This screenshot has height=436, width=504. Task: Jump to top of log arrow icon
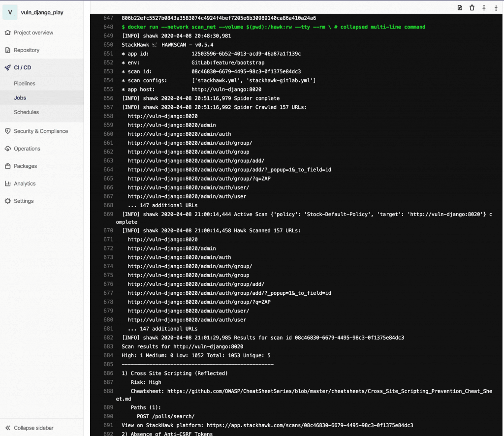point(484,8)
